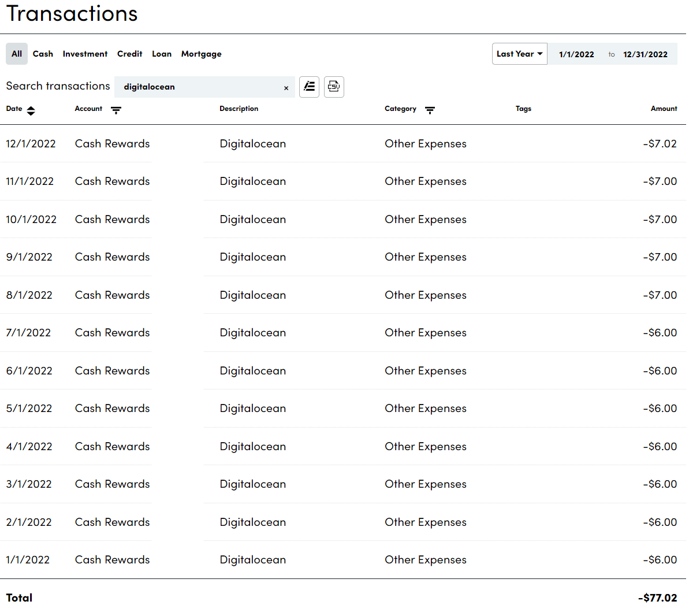Switch to the Investment tab
The image size is (689, 616).
coord(85,54)
